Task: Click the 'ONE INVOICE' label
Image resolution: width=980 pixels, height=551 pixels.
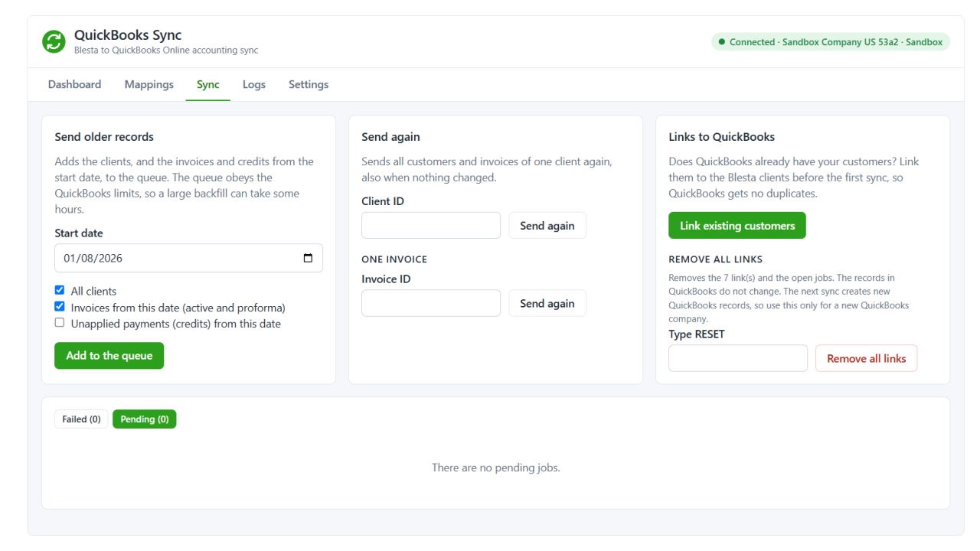Action: click(394, 259)
